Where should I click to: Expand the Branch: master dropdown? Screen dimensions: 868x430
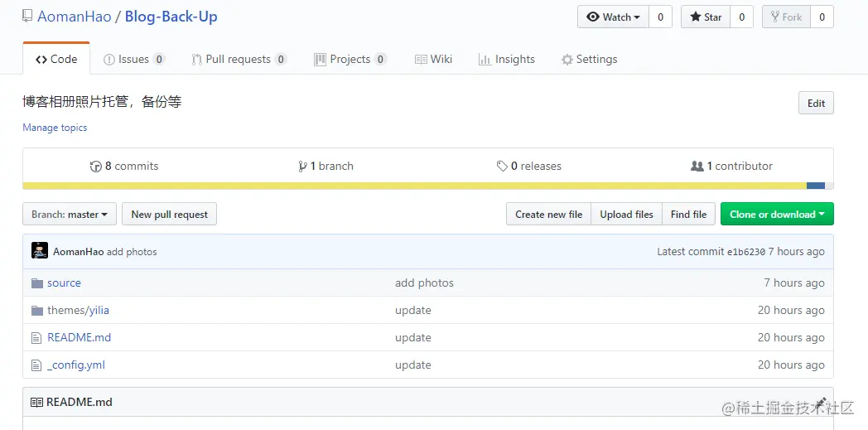pyautogui.click(x=70, y=214)
